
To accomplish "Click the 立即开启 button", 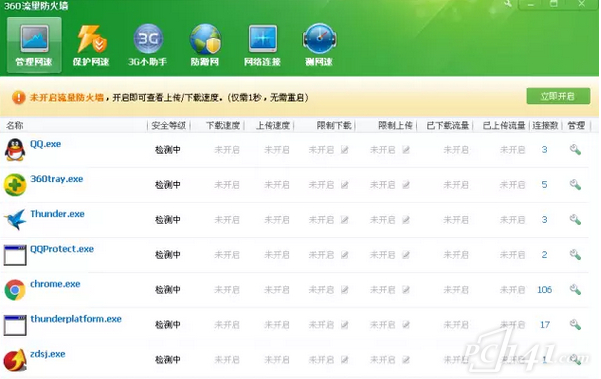I will [558, 96].
